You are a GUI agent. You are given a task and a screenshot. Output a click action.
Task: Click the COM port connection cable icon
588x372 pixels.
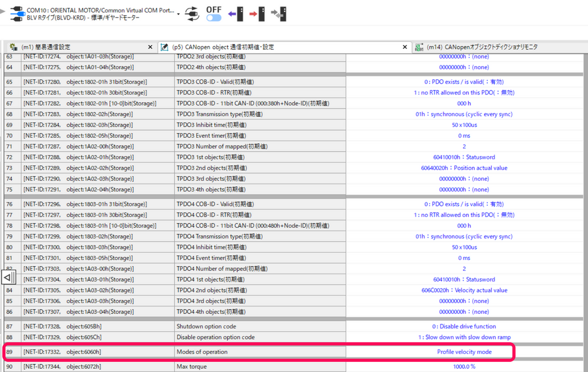coord(17,13)
